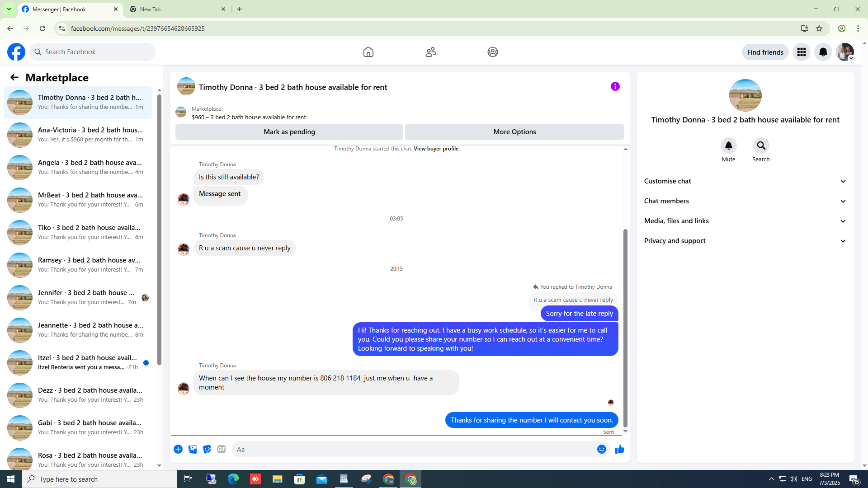
Task: Click the GIF icon in composer
Action: click(221, 449)
